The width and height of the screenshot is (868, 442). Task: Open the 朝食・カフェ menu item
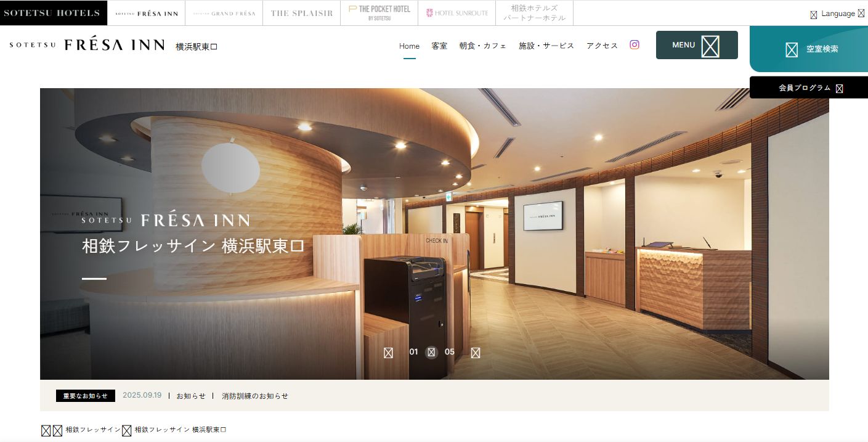(482, 46)
